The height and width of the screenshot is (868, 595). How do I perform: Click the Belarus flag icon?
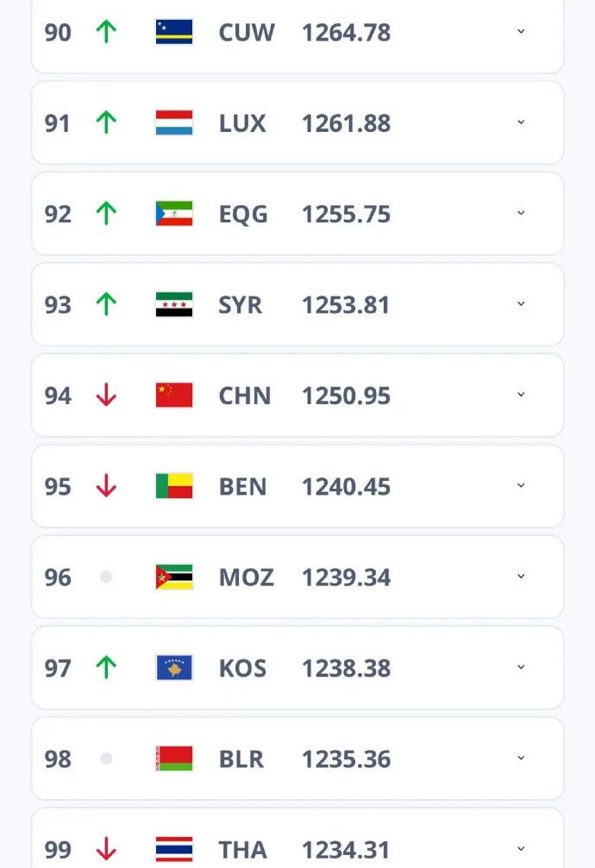174,759
